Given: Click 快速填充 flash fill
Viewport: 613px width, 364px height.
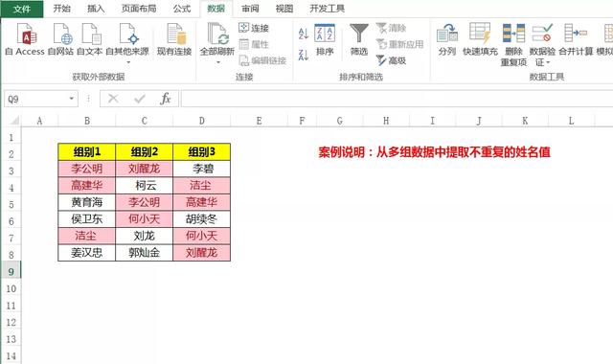Looking at the screenshot, I should [x=480, y=39].
